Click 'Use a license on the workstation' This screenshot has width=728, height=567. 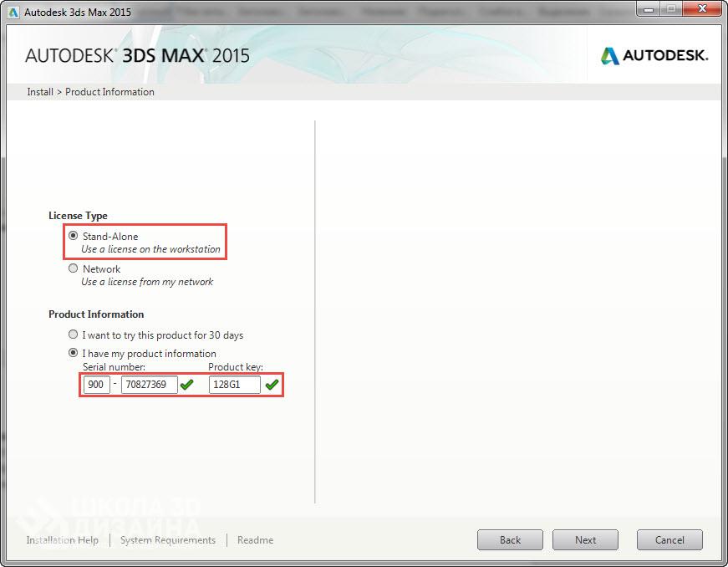point(150,249)
